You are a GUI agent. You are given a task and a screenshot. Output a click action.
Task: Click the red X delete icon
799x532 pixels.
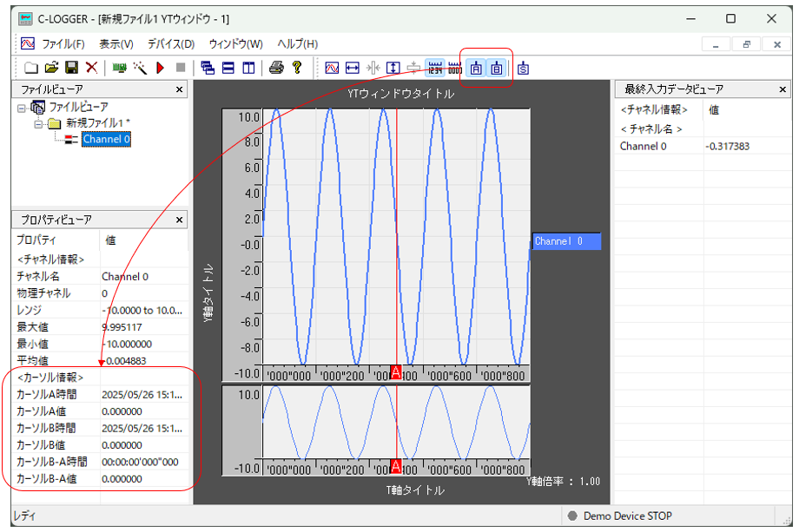91,68
